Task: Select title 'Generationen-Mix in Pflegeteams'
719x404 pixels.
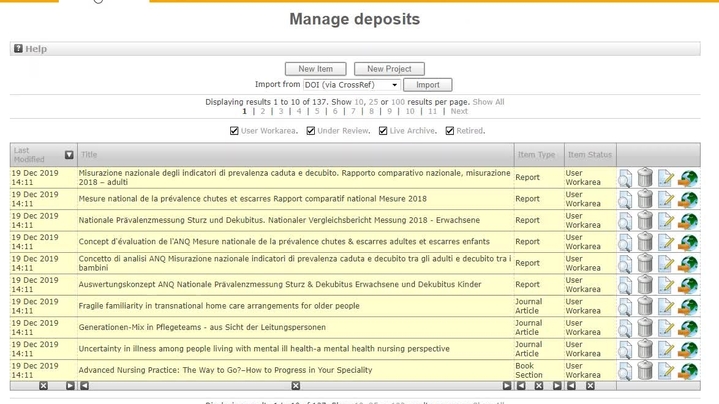Action: coord(202,327)
